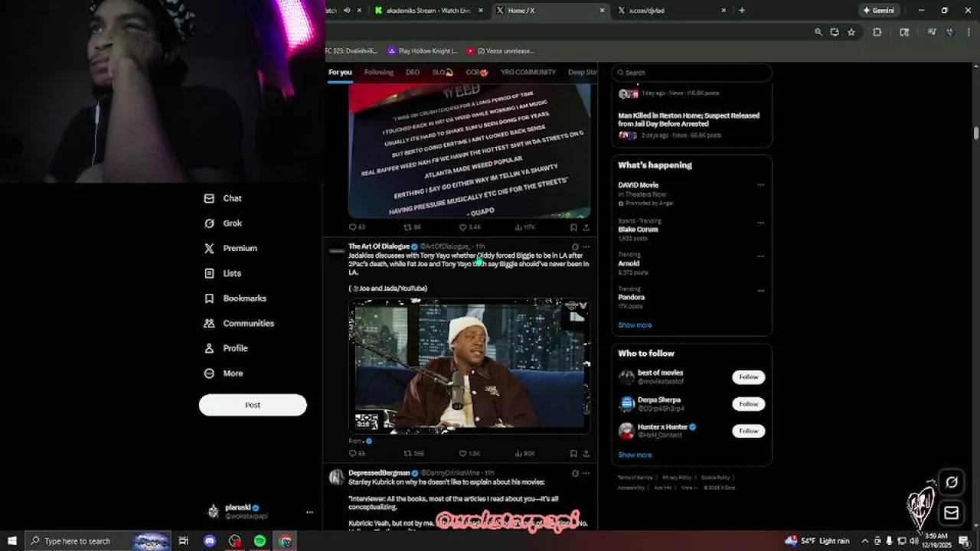This screenshot has height=551, width=980.
Task: Open Man Killed in Reston Home news
Action: (689, 119)
